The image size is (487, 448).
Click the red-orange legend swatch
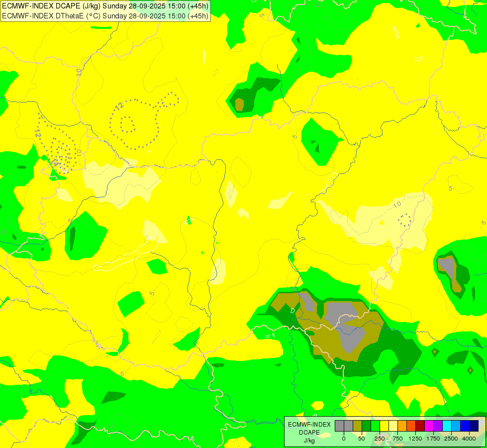click(411, 426)
